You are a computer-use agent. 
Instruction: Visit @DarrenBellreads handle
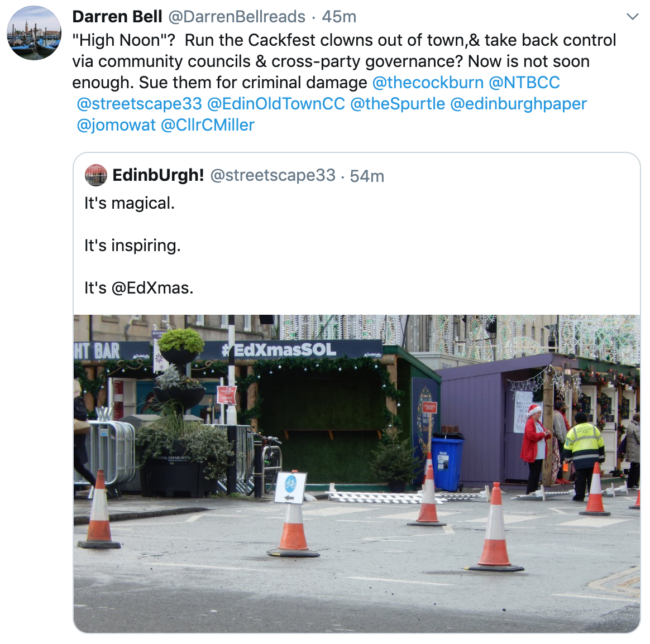point(237,17)
